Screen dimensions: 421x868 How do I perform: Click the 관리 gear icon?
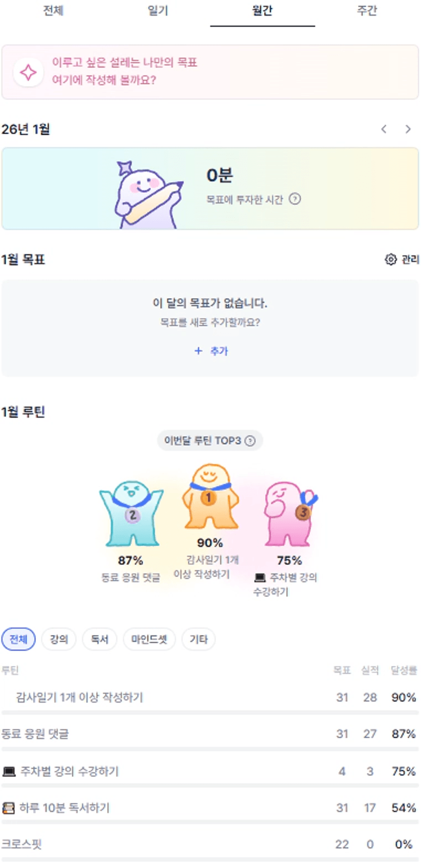pyautogui.click(x=390, y=259)
